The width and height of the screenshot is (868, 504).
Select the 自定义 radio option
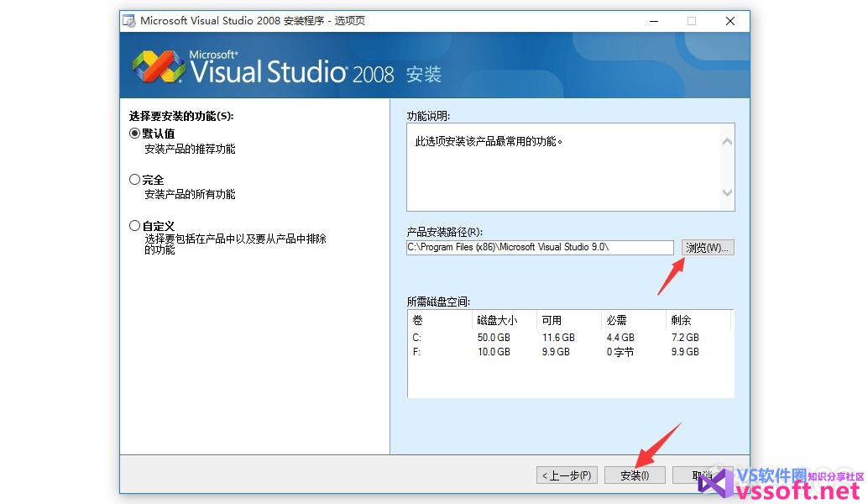134,226
